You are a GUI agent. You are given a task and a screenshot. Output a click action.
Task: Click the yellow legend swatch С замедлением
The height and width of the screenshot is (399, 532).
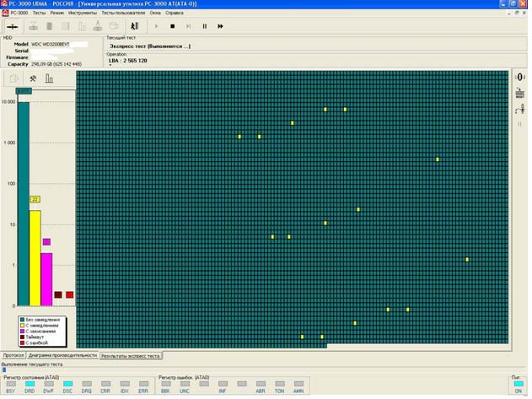point(23,326)
